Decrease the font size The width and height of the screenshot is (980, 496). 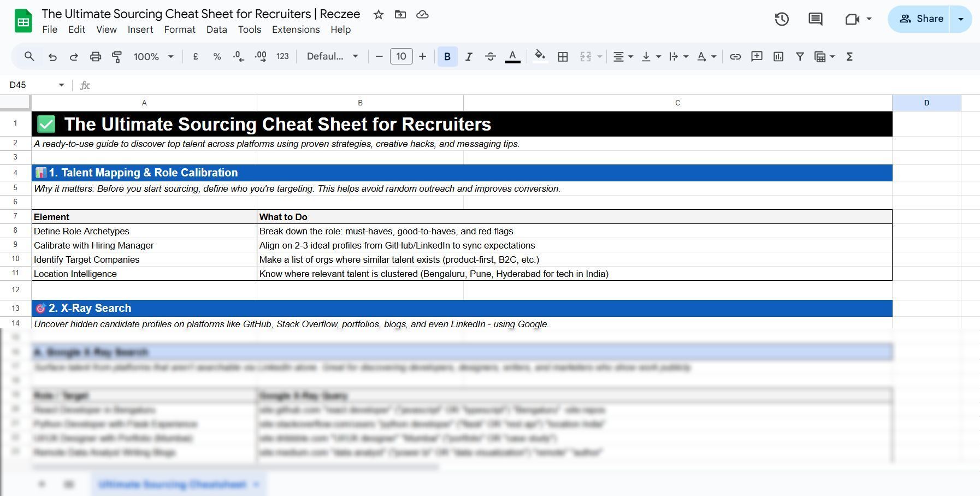pos(379,56)
